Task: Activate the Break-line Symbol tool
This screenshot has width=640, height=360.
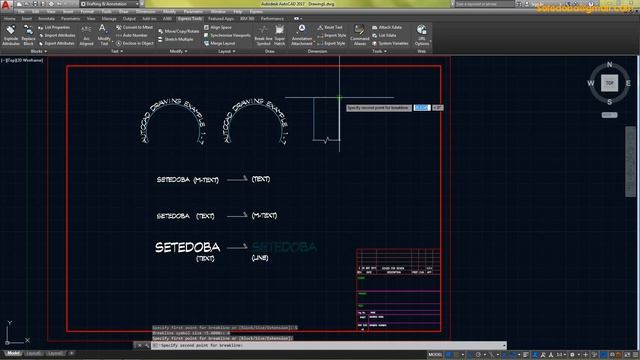Action: 263,36
